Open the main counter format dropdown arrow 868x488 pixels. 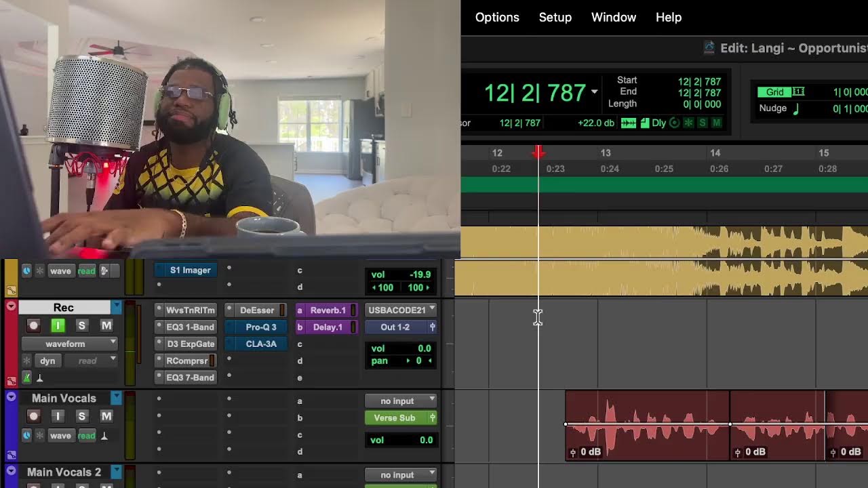[x=595, y=92]
